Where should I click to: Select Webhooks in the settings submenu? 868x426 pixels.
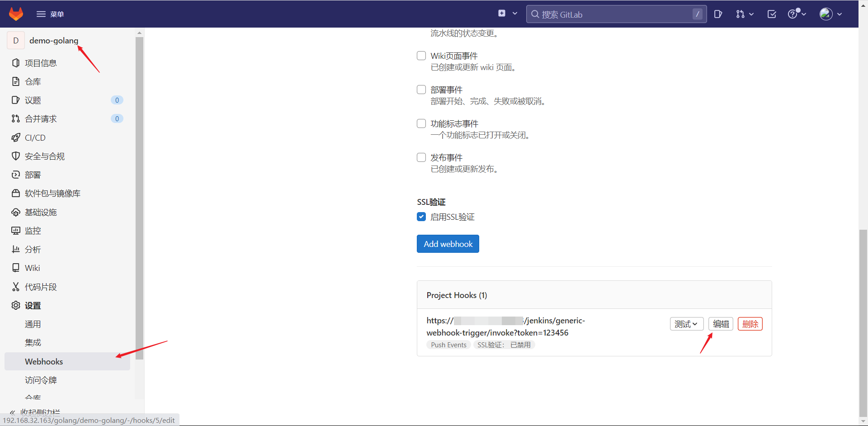tap(67, 361)
